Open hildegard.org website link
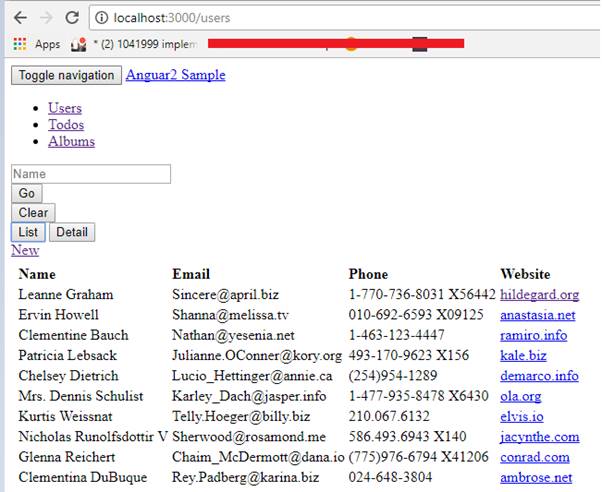The image size is (602, 492). click(539, 295)
